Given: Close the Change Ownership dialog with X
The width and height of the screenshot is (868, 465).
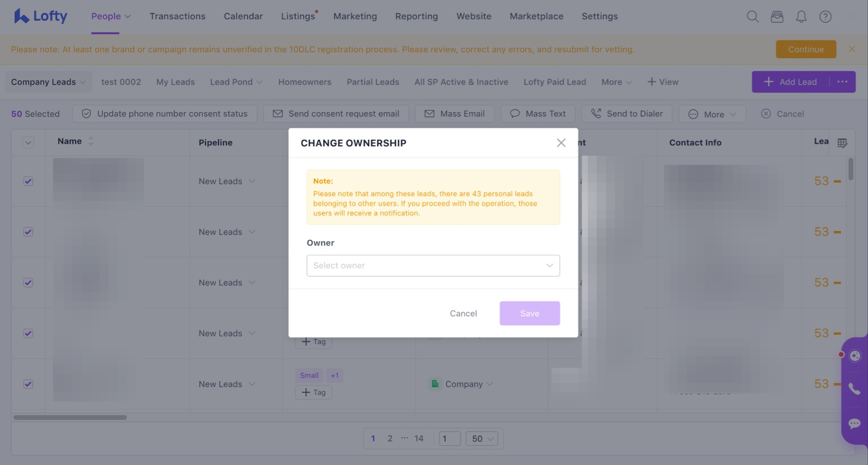Looking at the screenshot, I should coord(561,143).
